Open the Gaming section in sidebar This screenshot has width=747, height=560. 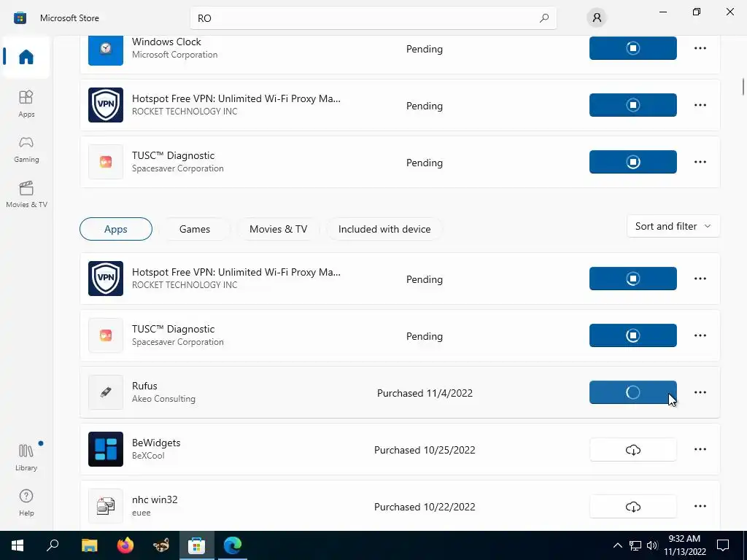(x=26, y=149)
